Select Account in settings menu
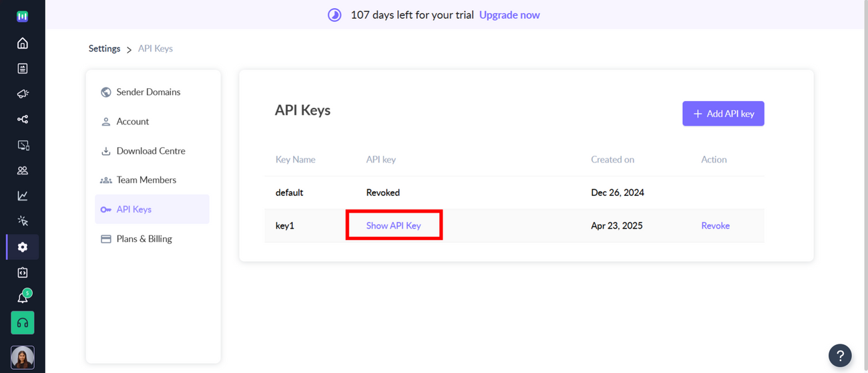868x373 pixels. coord(132,122)
